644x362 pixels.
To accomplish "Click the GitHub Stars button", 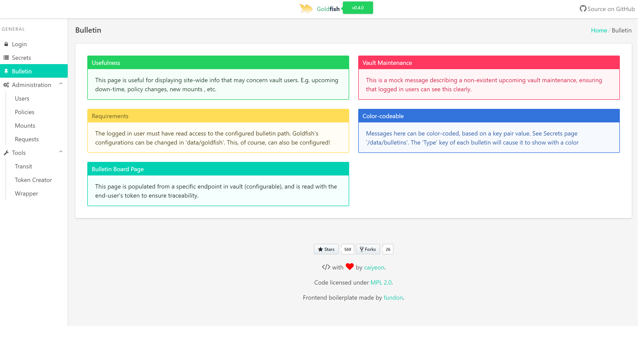I will click(x=326, y=249).
